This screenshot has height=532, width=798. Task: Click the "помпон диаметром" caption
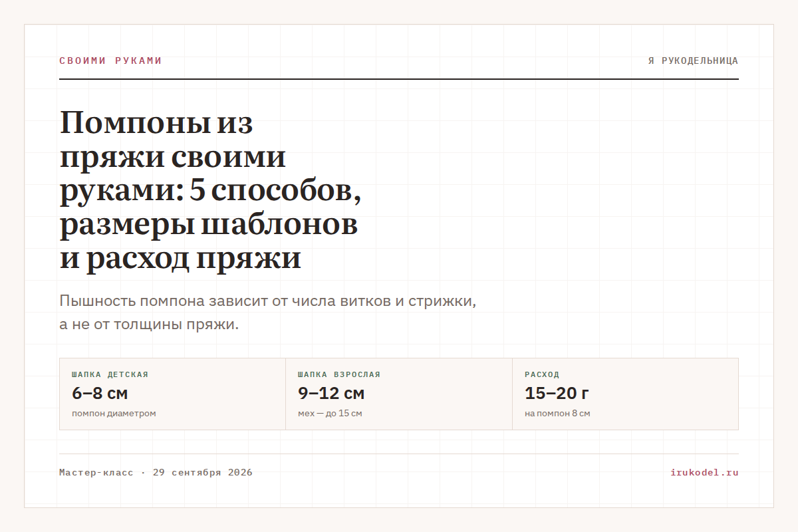tap(114, 414)
